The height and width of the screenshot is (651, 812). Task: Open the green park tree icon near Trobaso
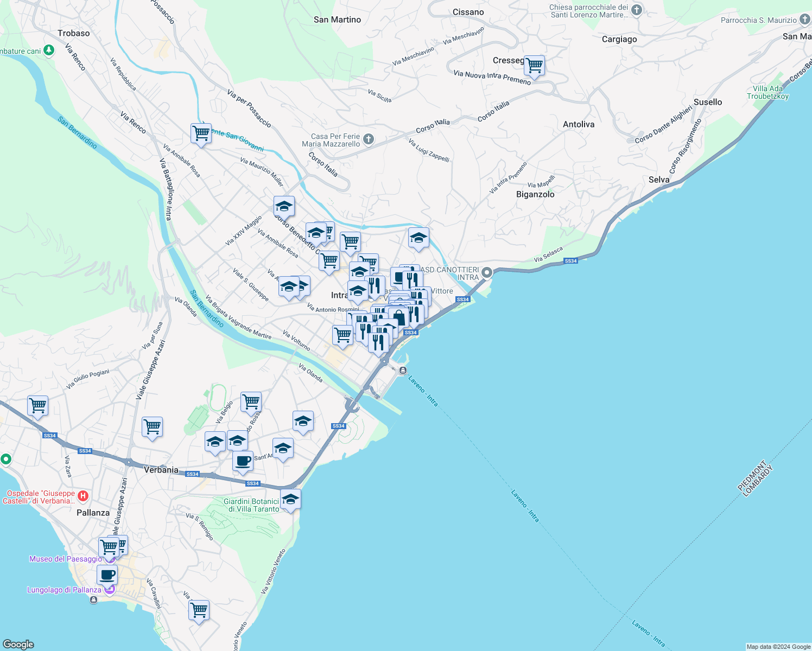click(x=49, y=50)
